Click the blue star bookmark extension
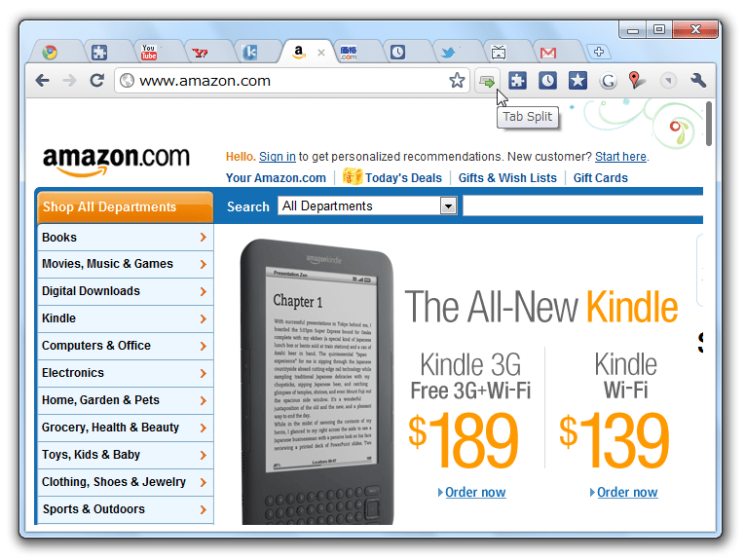Screen dimensions: 745x560 click(x=577, y=80)
